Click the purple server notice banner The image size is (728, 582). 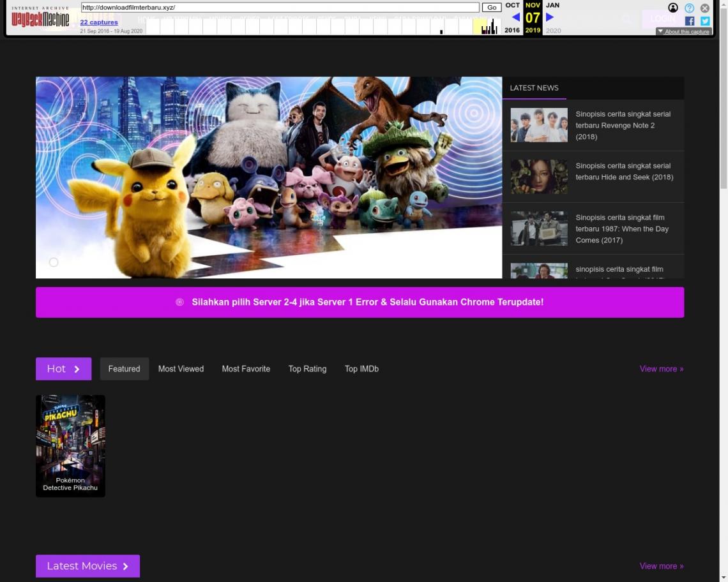click(x=360, y=302)
